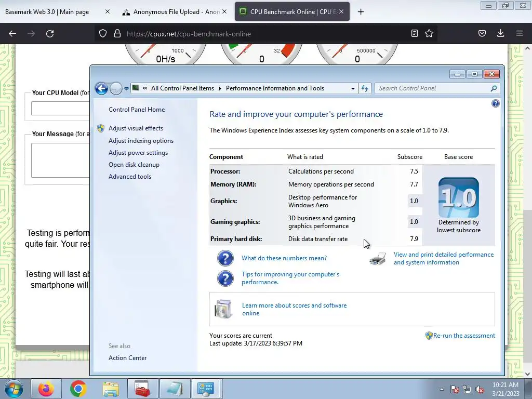Toggle reader view icon in address bar
532x399 pixels.
[x=414, y=33]
